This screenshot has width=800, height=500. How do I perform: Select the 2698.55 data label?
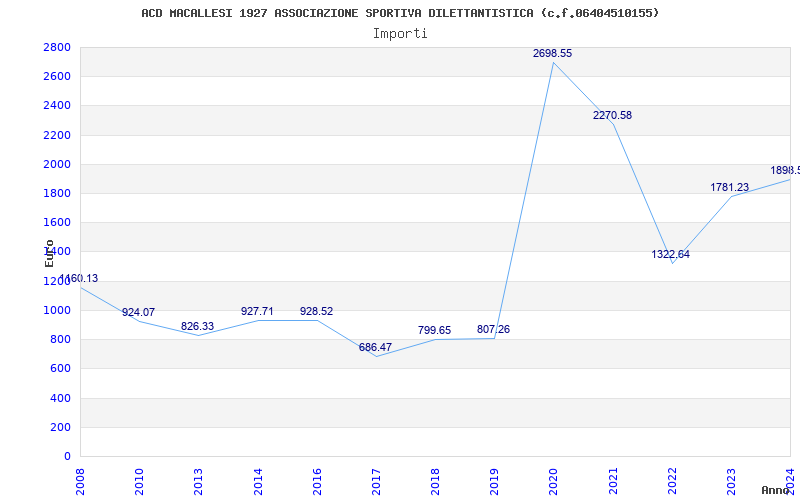point(553,53)
